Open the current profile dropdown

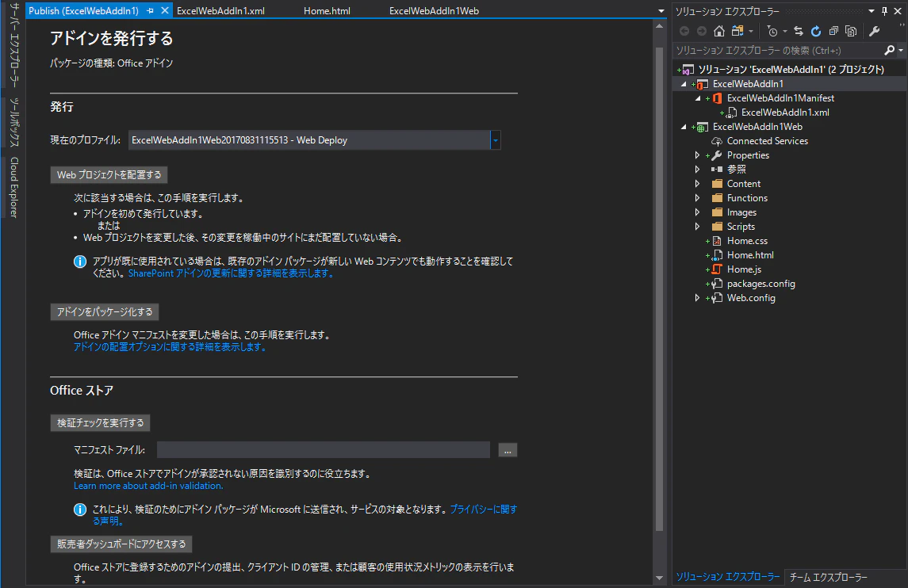[495, 140]
